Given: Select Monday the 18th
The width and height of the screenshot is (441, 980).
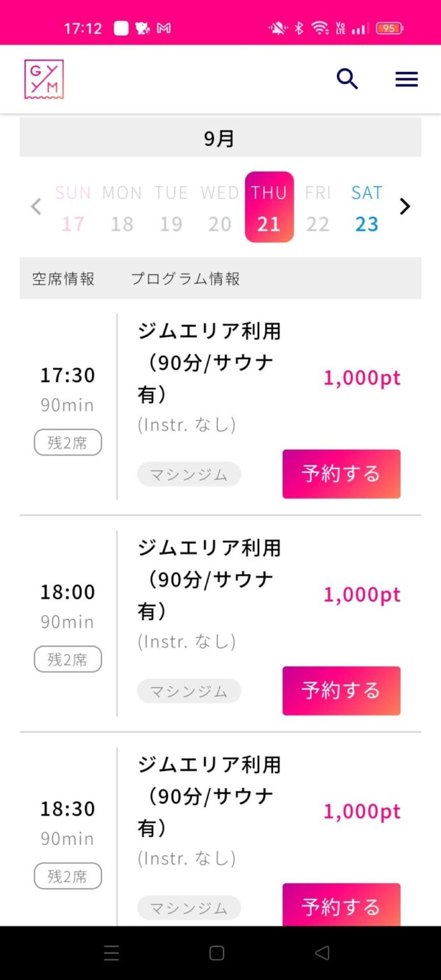Looking at the screenshot, I should (122, 207).
